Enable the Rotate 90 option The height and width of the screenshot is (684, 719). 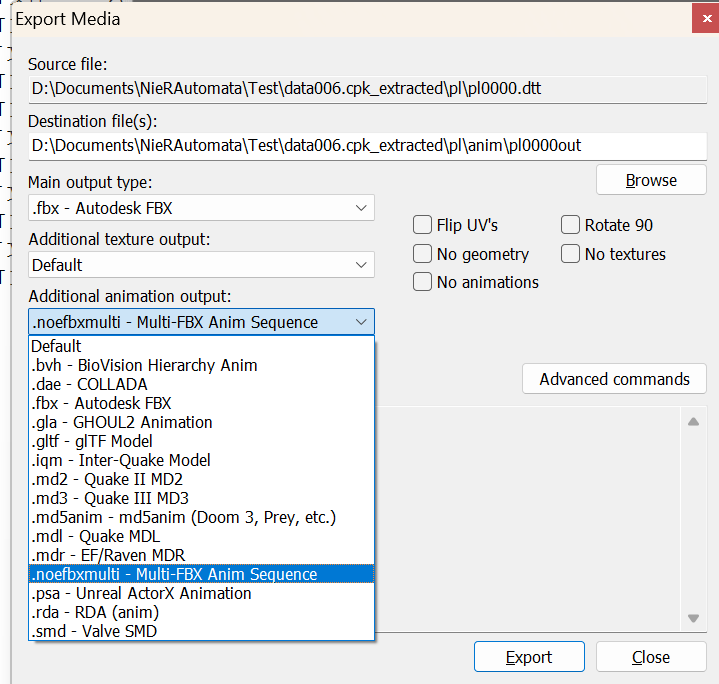(570, 225)
